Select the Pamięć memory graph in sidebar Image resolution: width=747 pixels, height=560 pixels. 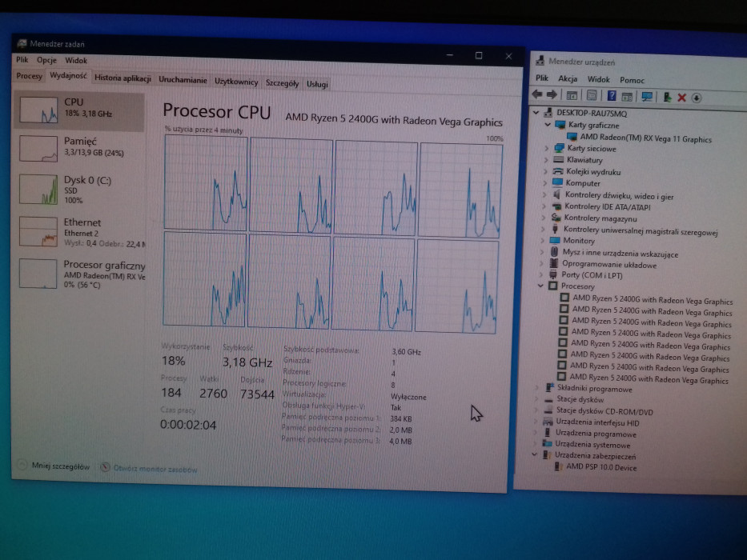pyautogui.click(x=38, y=149)
